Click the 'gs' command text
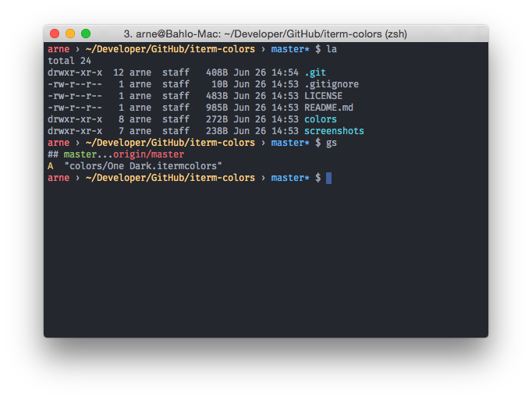This screenshot has height=400, width=532. pos(332,143)
